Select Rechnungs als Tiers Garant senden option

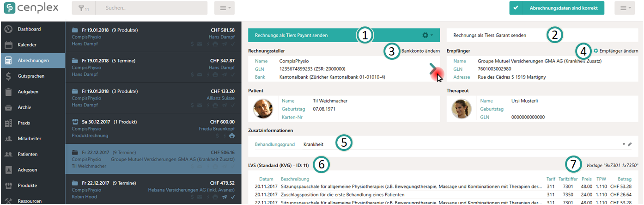click(x=490, y=35)
